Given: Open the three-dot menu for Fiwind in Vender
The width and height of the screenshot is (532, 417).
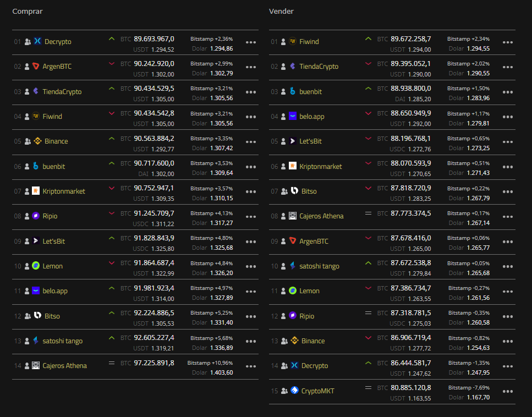Looking at the screenshot, I should click(x=508, y=42).
